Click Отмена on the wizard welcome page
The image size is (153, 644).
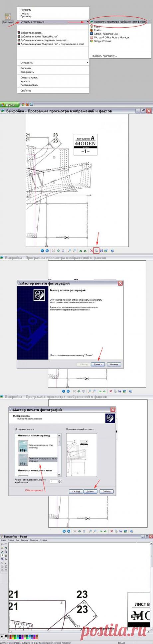[x=114, y=364]
